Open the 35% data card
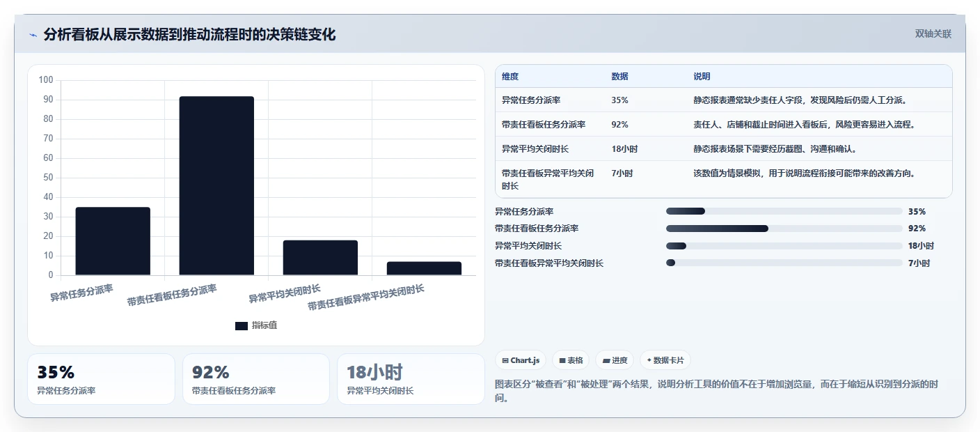 pos(101,379)
